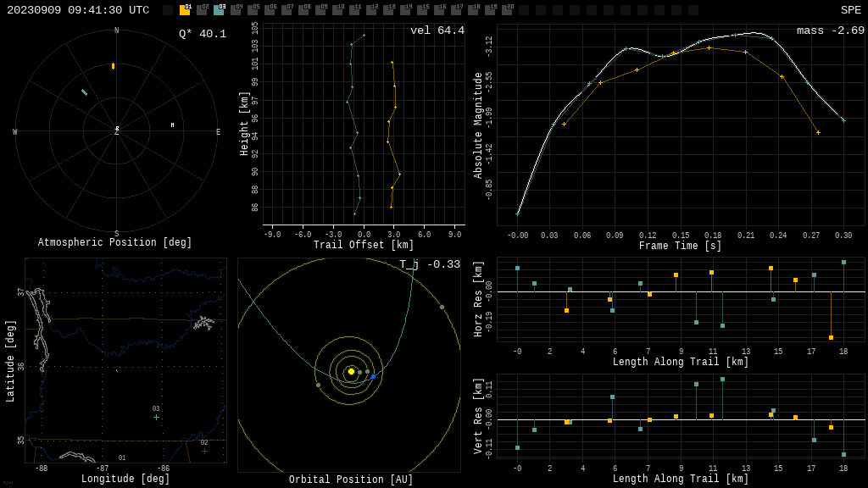Click outer planet dot at upper right orbit
This screenshot has width=868, height=488.
pyautogui.click(x=442, y=307)
